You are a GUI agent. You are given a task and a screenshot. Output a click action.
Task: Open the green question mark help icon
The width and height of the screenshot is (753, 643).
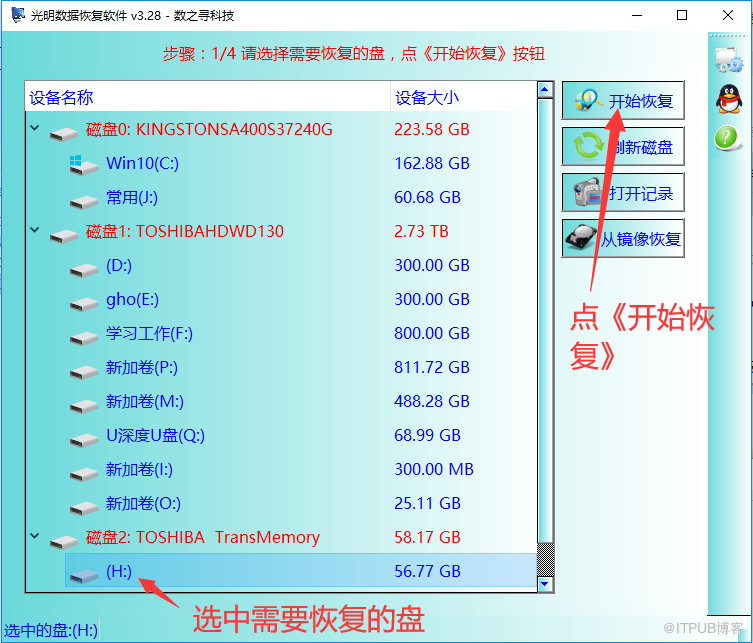click(727, 138)
